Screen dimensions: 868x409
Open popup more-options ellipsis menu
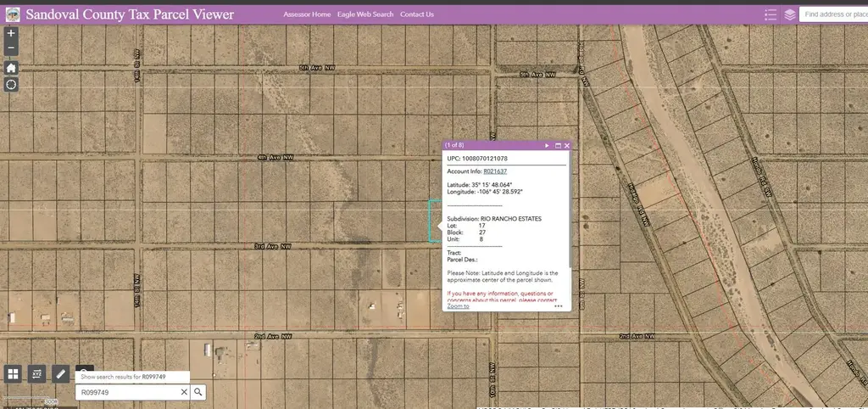(x=558, y=306)
